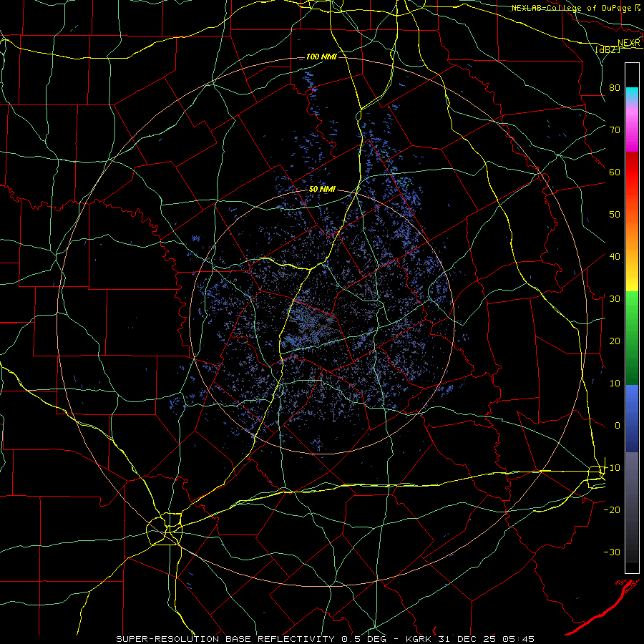This screenshot has width=644, height=644.
Task: Click the "KGRK" station identifier in the caption
Action: tap(419, 639)
